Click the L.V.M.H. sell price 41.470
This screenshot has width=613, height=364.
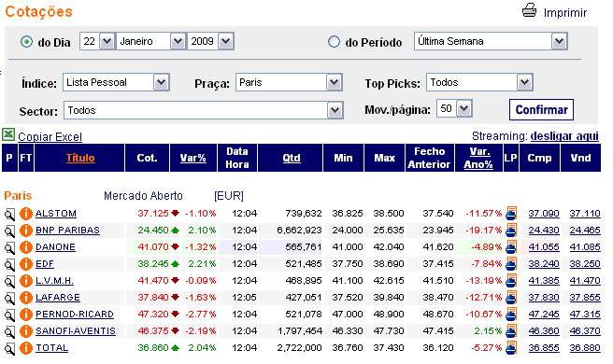click(585, 281)
